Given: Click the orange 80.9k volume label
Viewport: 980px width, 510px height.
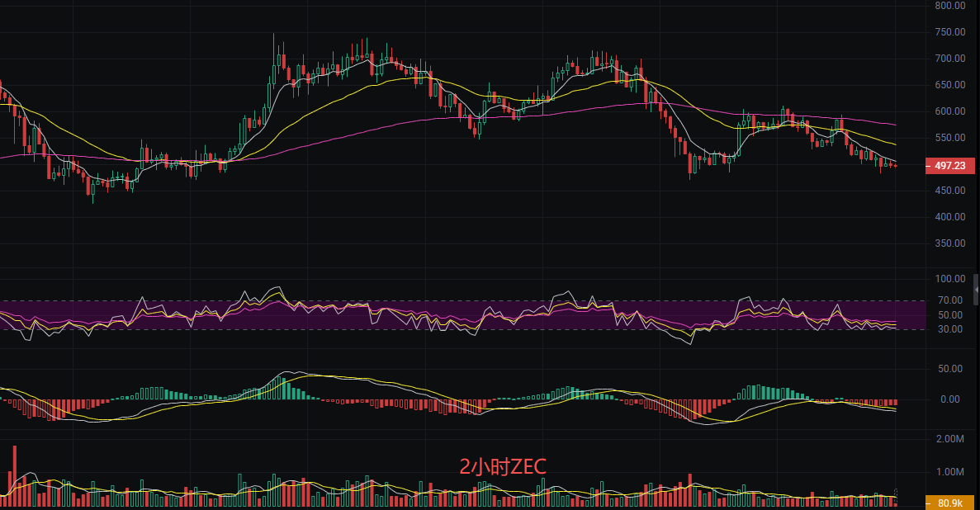Looking at the screenshot, I should point(950,502).
